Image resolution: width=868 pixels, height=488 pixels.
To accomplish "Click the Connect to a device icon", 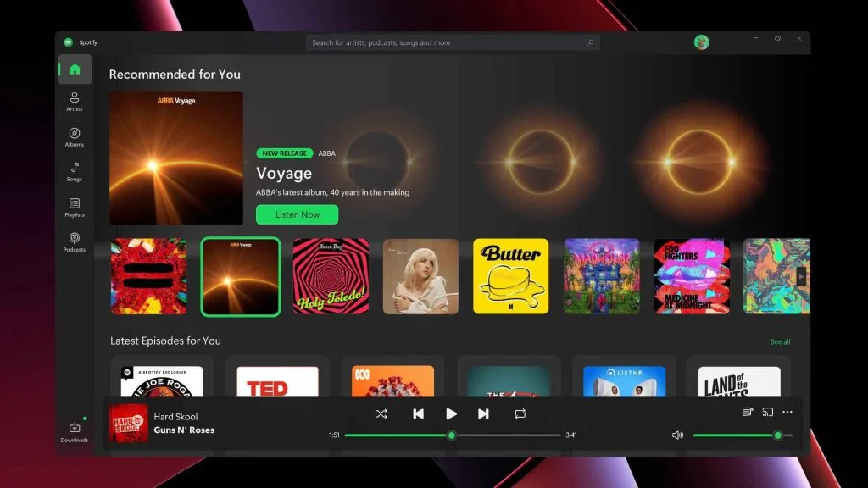I will click(768, 413).
